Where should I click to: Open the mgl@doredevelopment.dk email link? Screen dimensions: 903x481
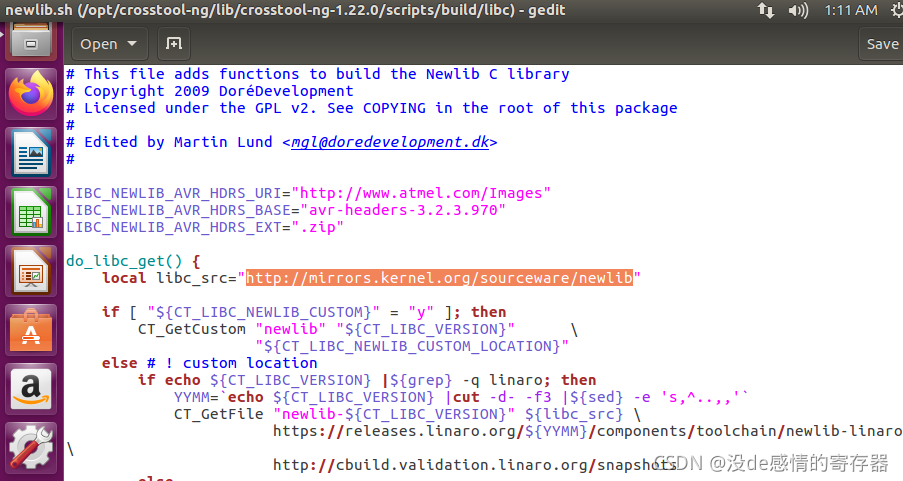(x=390, y=142)
